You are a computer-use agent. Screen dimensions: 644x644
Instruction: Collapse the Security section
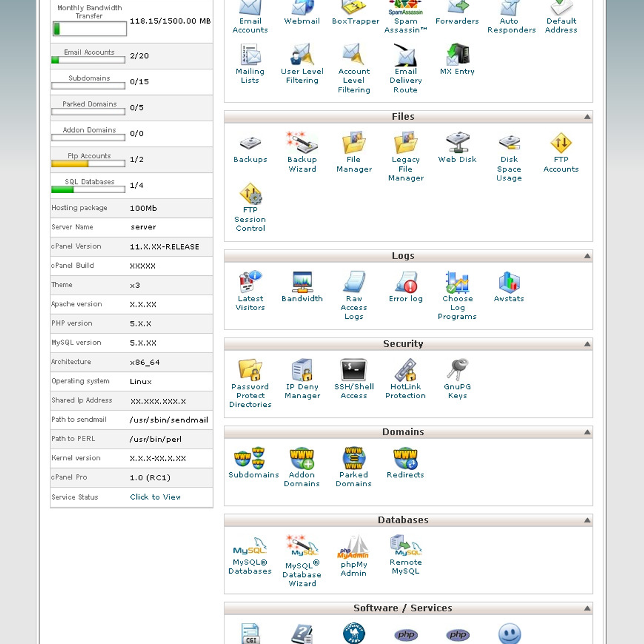click(587, 344)
